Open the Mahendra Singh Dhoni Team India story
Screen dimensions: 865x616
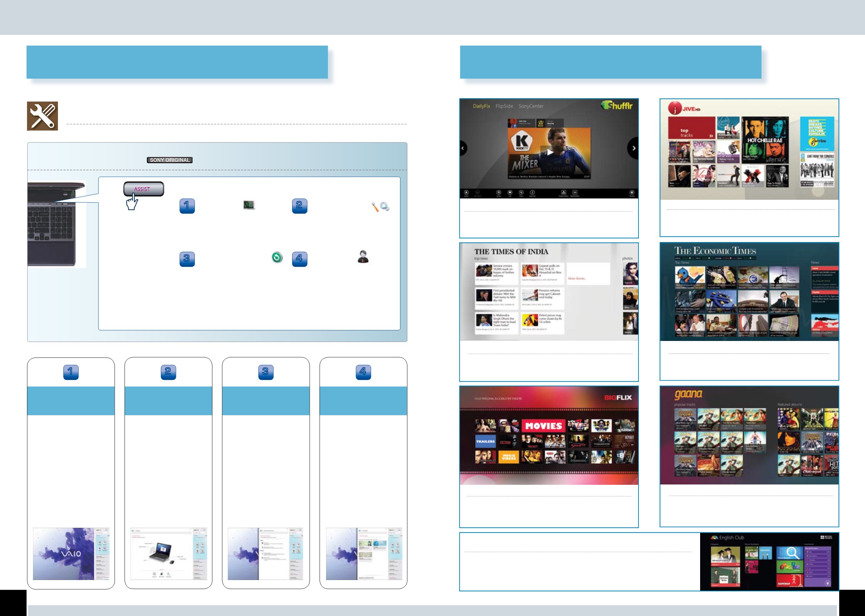[497, 323]
